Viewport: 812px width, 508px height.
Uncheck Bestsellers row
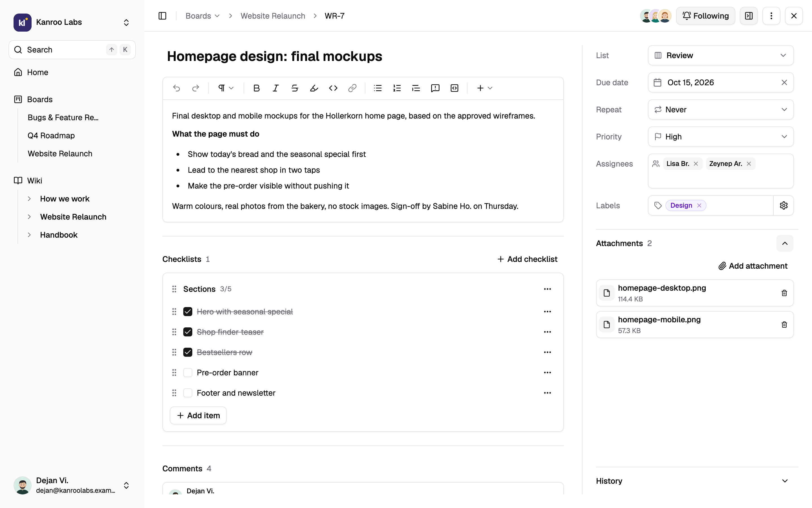tap(187, 352)
